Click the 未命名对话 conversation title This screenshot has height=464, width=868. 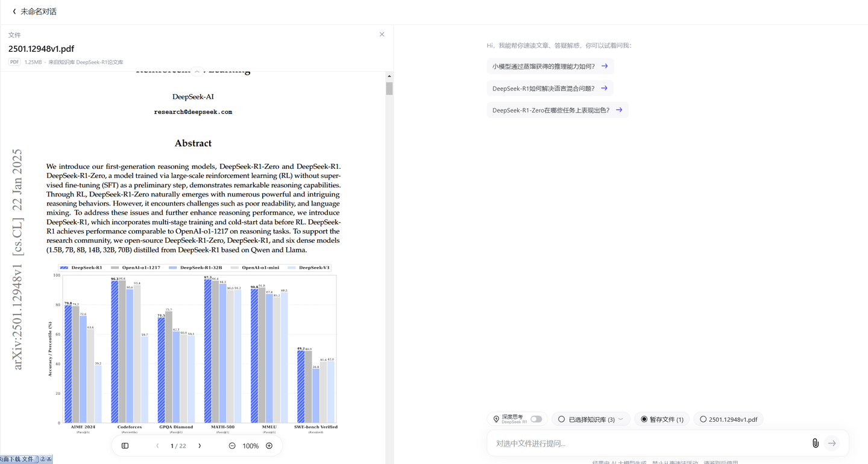(x=39, y=11)
